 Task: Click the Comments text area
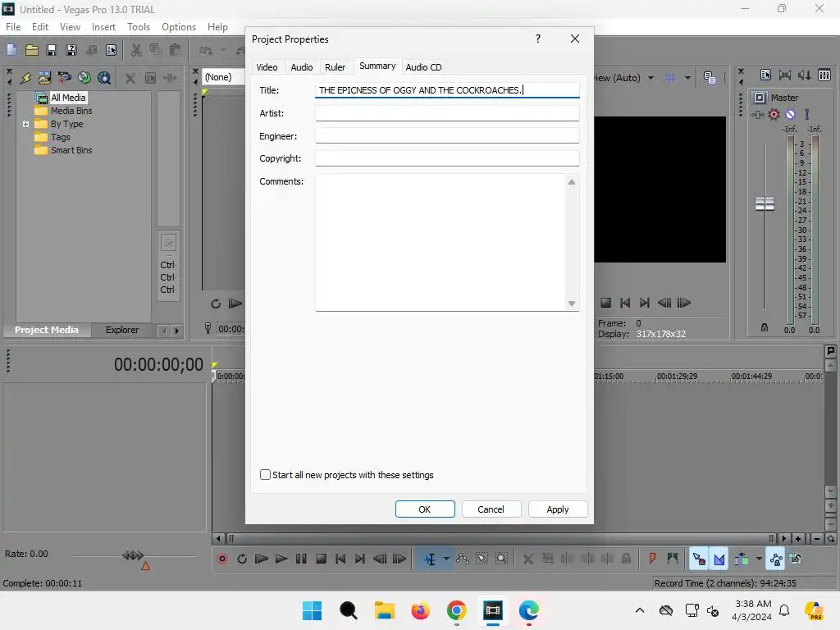coord(441,242)
